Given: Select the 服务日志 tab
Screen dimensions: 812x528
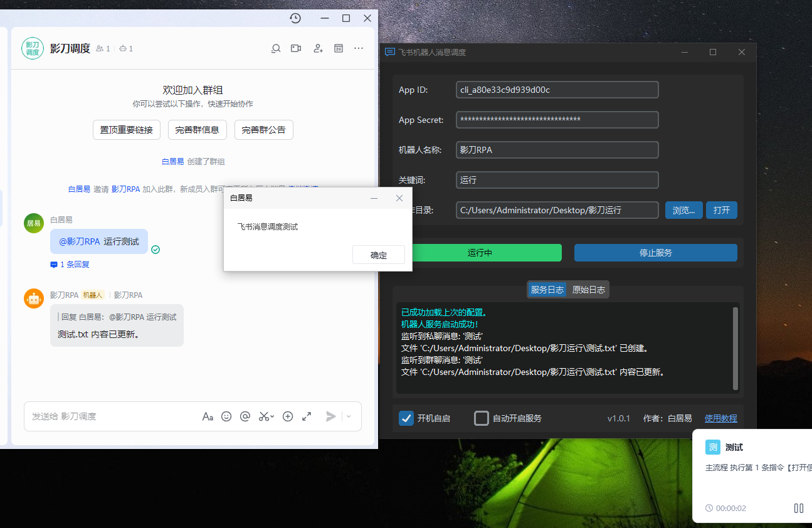Looking at the screenshot, I should (x=547, y=290).
